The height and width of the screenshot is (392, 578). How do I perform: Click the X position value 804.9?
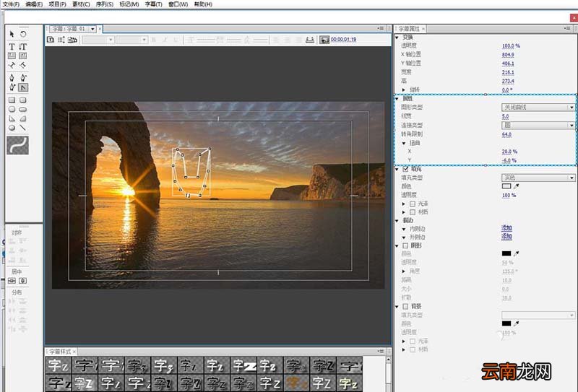point(508,55)
